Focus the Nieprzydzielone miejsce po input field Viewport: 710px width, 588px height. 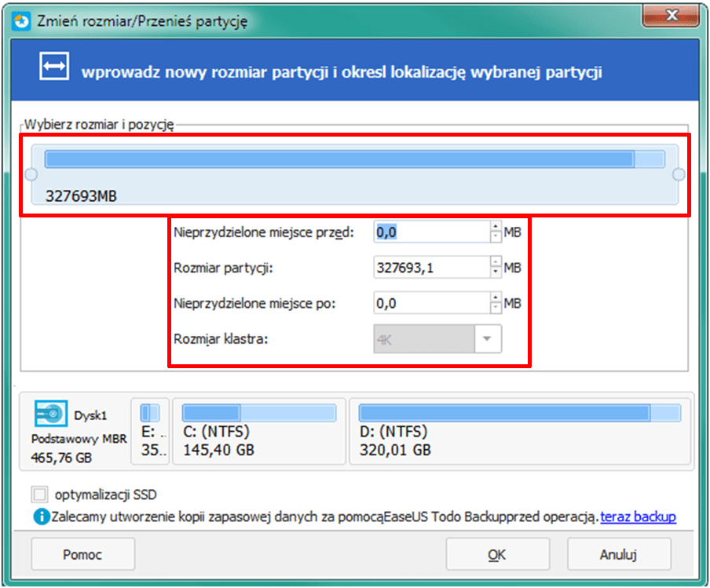pos(430,303)
